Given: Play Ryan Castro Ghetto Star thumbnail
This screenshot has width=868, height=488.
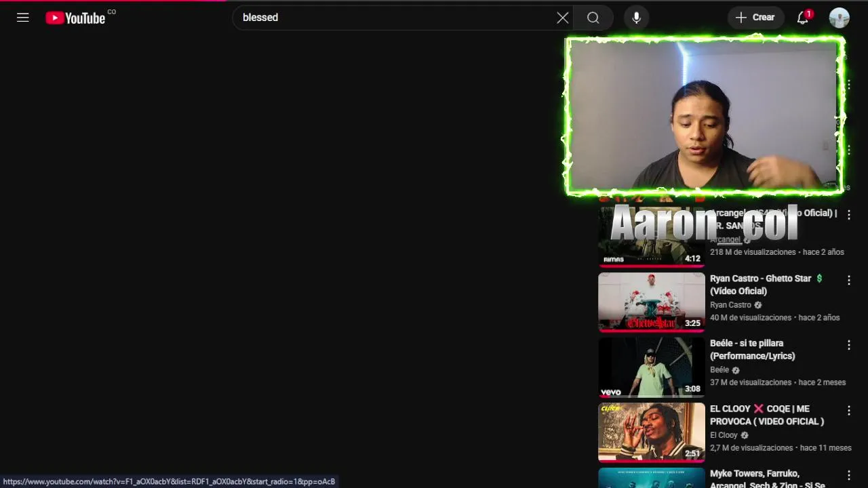Looking at the screenshot, I should (652, 302).
